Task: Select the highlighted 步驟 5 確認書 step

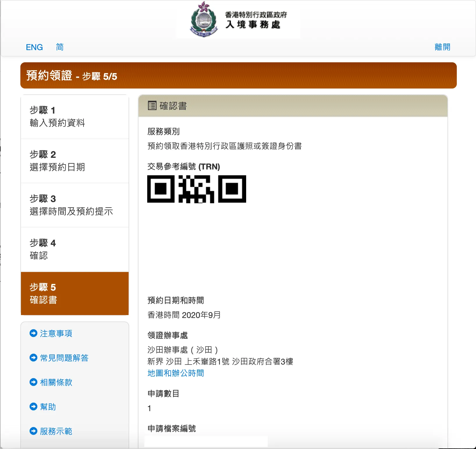Action: 75,294
